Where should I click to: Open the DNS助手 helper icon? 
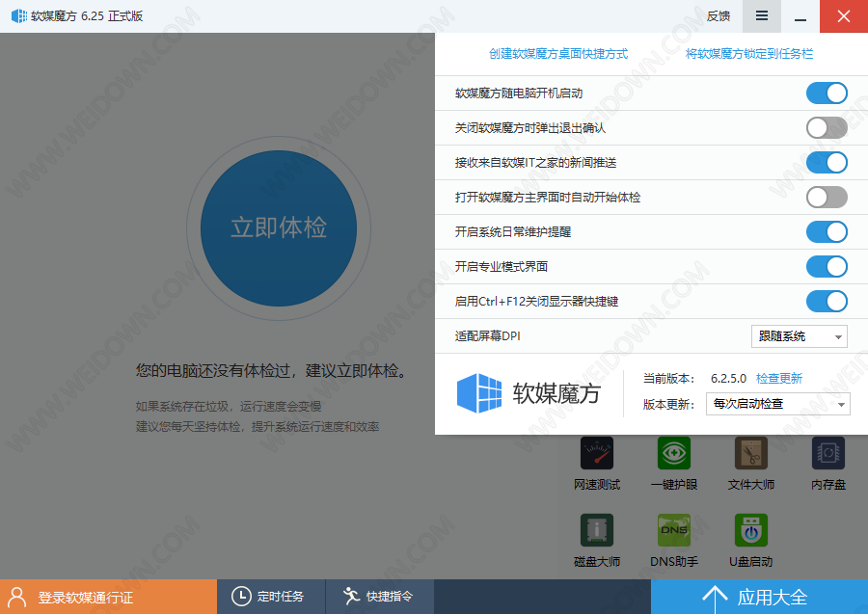click(x=673, y=531)
